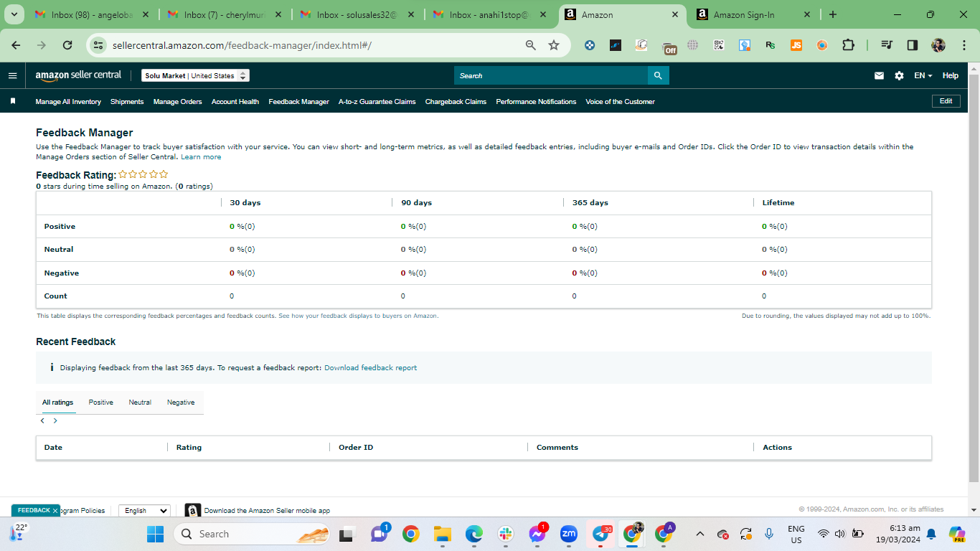Click 'See how your feedback displays to buyers' link
Screen dimensions: 980x551
pyautogui.click(x=358, y=316)
